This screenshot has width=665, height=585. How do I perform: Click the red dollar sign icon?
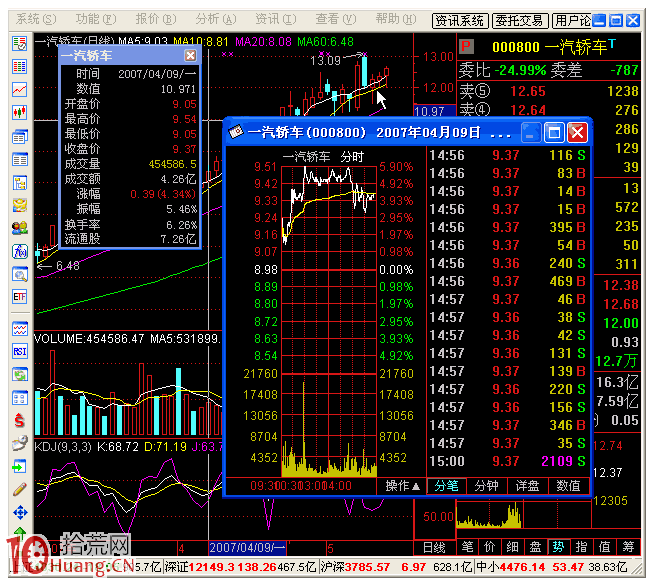click(x=20, y=421)
